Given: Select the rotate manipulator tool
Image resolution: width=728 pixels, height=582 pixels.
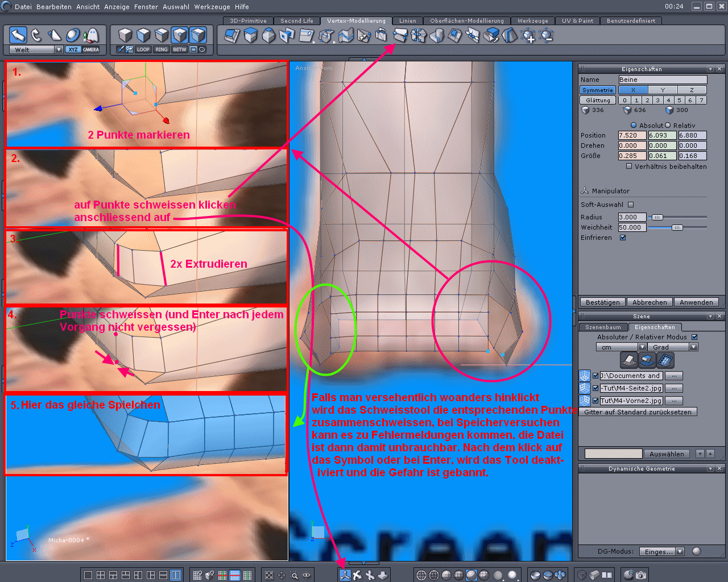Looking at the screenshot, I should click(36, 35).
